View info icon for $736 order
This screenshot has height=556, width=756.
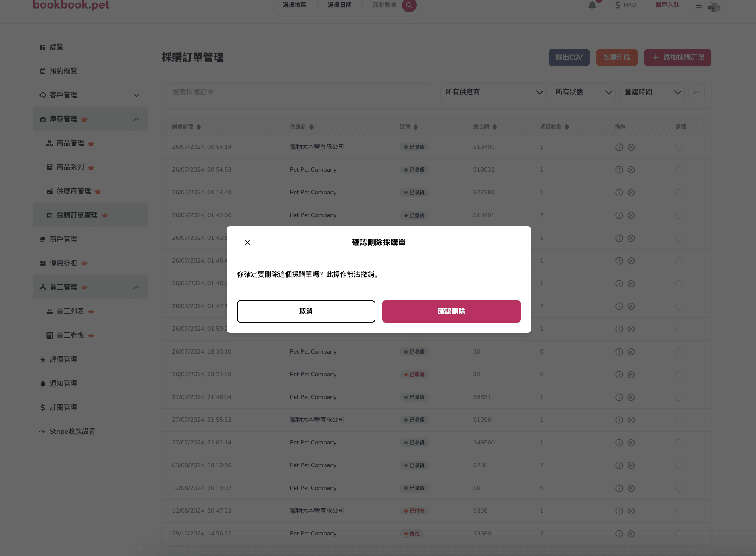coord(619,465)
